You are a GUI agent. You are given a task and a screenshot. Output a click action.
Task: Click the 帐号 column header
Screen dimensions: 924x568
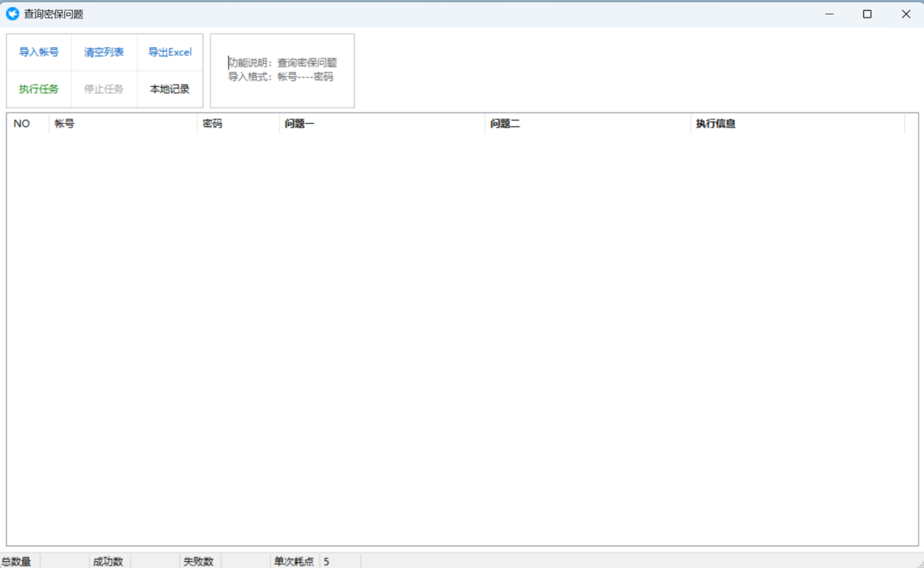pos(123,123)
